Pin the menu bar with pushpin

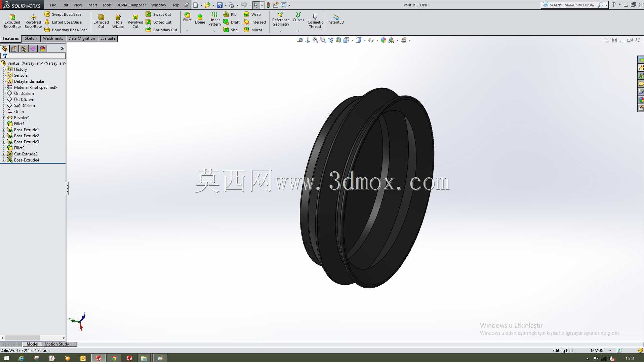click(x=187, y=5)
